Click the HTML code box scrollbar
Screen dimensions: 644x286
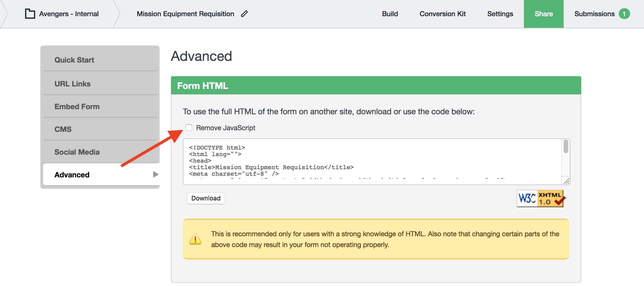(x=566, y=147)
